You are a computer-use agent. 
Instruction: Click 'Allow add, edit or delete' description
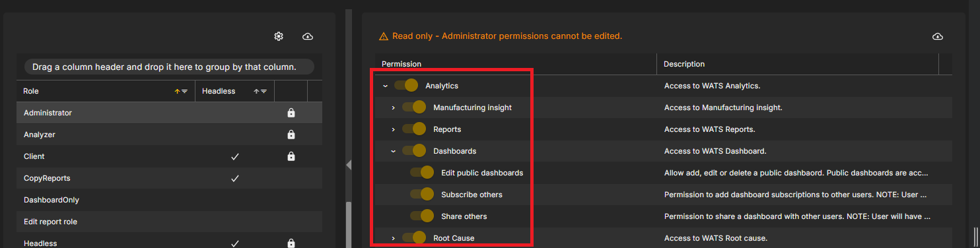[796, 173]
